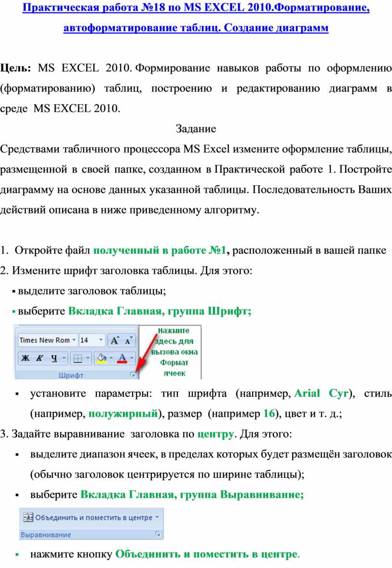Click green text Вкладка Главная, группа Выравнивание
Image resolution: width=392 pixels, height=568 pixels.
pyautogui.click(x=192, y=494)
